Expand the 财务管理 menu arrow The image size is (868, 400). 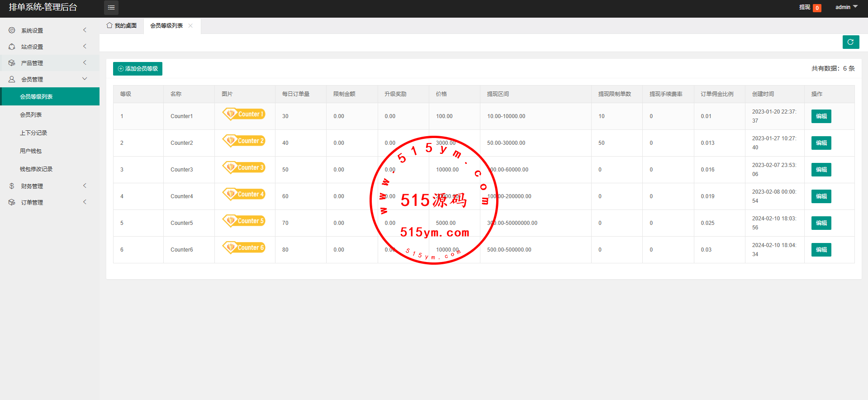[x=85, y=186]
